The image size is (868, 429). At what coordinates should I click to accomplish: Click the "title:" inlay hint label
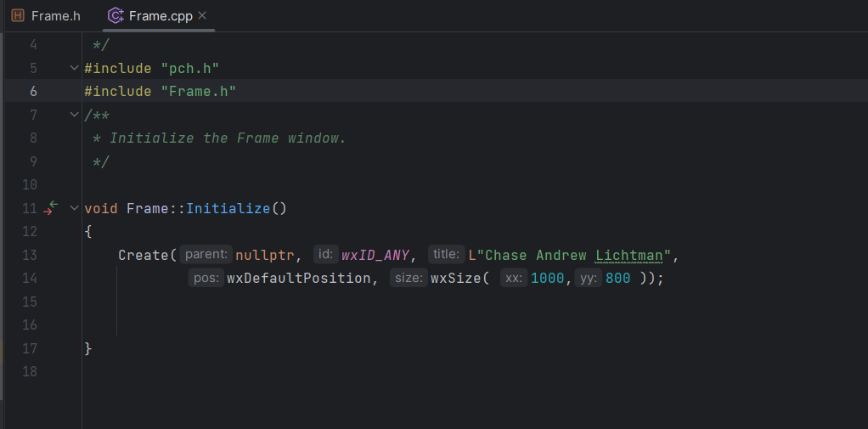click(x=446, y=255)
